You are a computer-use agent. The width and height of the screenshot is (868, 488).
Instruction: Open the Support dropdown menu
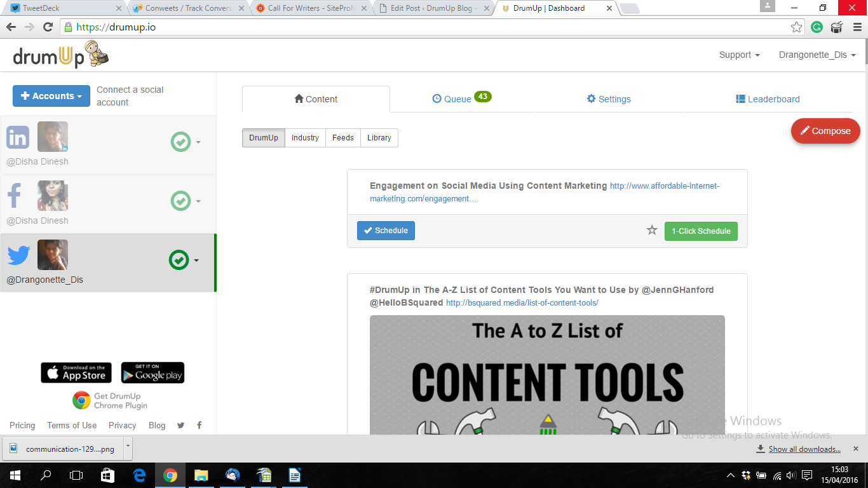click(x=739, y=55)
